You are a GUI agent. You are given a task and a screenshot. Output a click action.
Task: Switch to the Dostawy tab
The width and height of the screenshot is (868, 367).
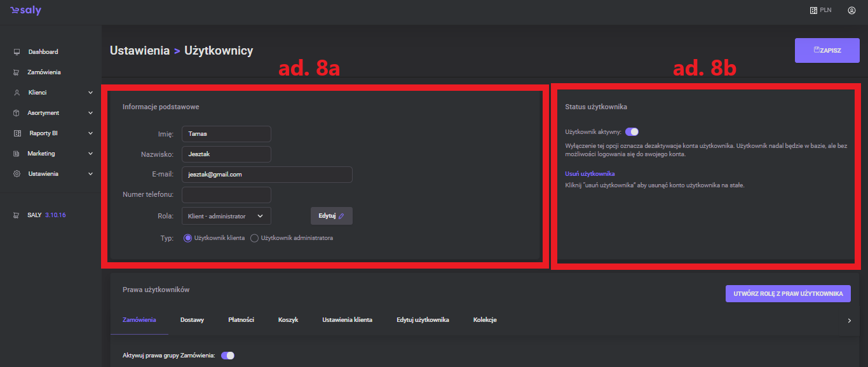click(192, 320)
